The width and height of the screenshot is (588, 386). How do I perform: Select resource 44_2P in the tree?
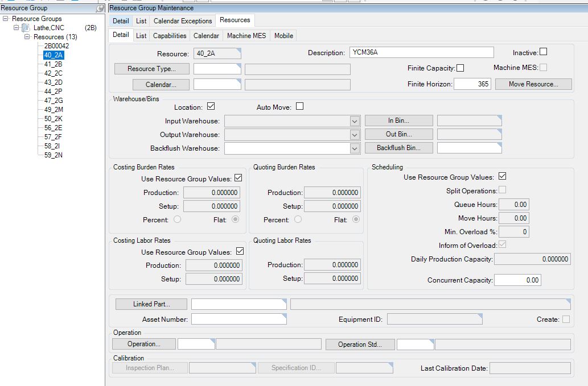pyautogui.click(x=54, y=92)
